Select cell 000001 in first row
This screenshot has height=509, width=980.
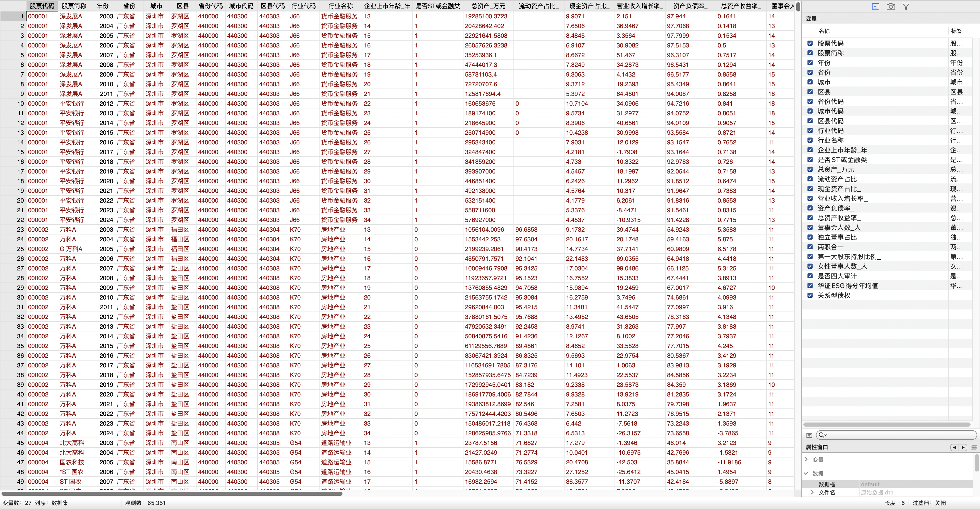click(42, 16)
